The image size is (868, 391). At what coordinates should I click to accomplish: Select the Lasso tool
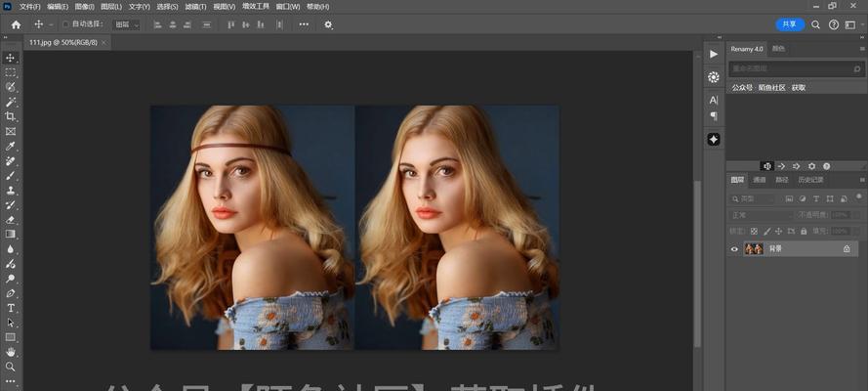pyautogui.click(x=10, y=87)
